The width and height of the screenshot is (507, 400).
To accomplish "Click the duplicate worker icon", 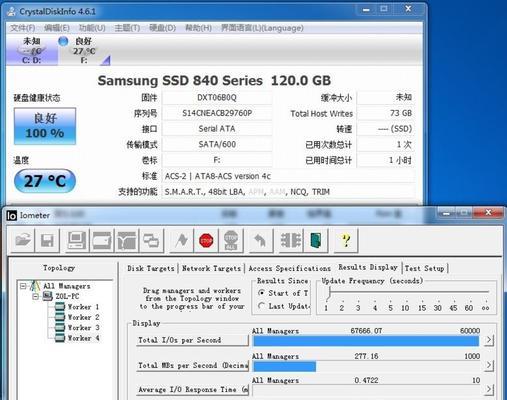I will click(x=151, y=240).
